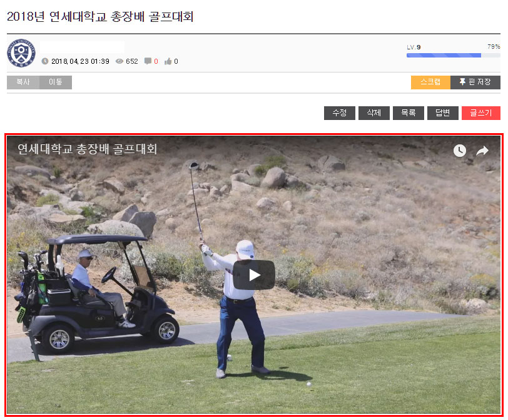Play the golf tournament video
This screenshot has width=508, height=420.
pyautogui.click(x=253, y=275)
